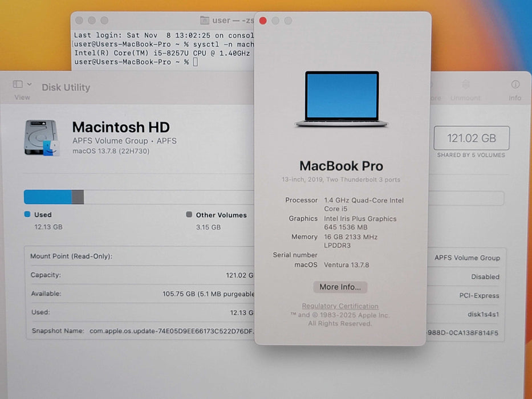Image resolution: width=532 pixels, height=399 pixels.
Task: Click the 121.02 GB capacity box
Action: 471,138
